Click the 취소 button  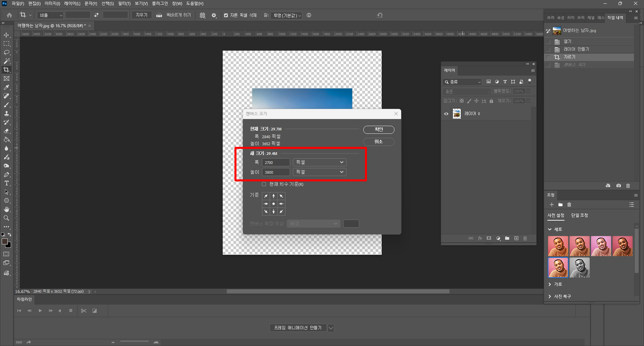[x=379, y=142]
